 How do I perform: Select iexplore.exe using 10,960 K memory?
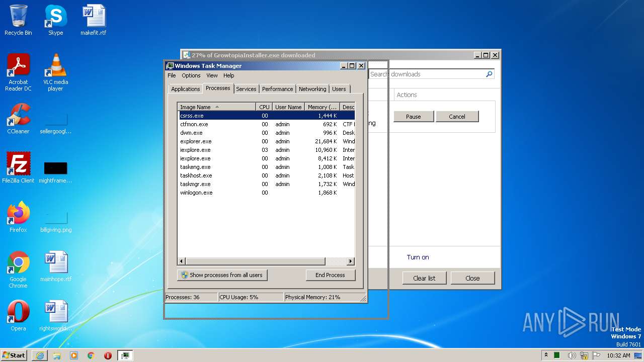pyautogui.click(x=266, y=150)
